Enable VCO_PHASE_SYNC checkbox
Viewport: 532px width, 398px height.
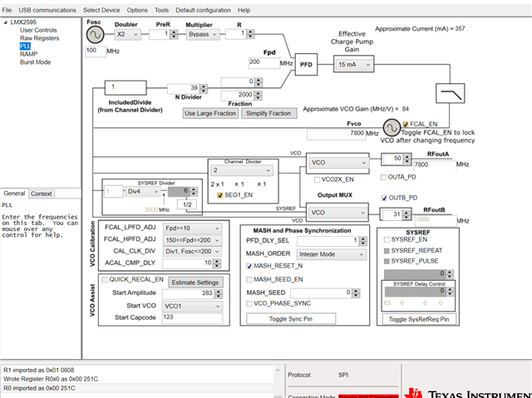249,303
